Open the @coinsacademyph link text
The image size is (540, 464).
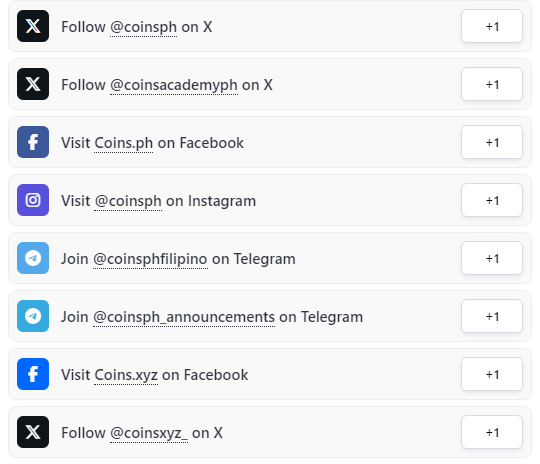(x=174, y=85)
